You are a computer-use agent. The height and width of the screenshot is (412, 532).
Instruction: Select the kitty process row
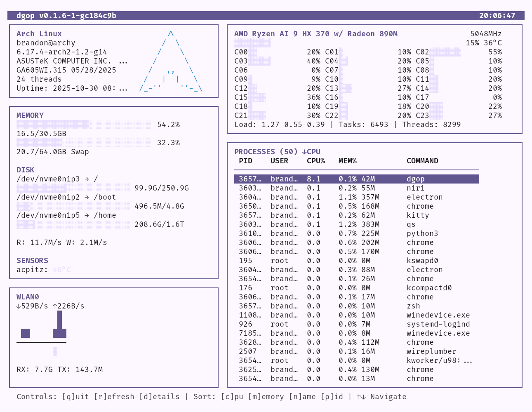pyautogui.click(x=356, y=215)
